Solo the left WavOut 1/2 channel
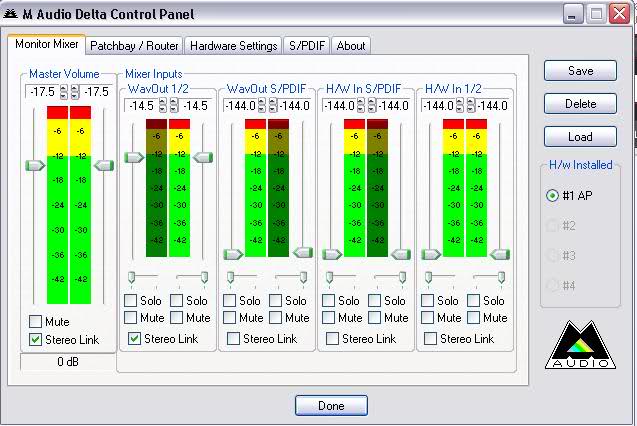 tap(130, 301)
